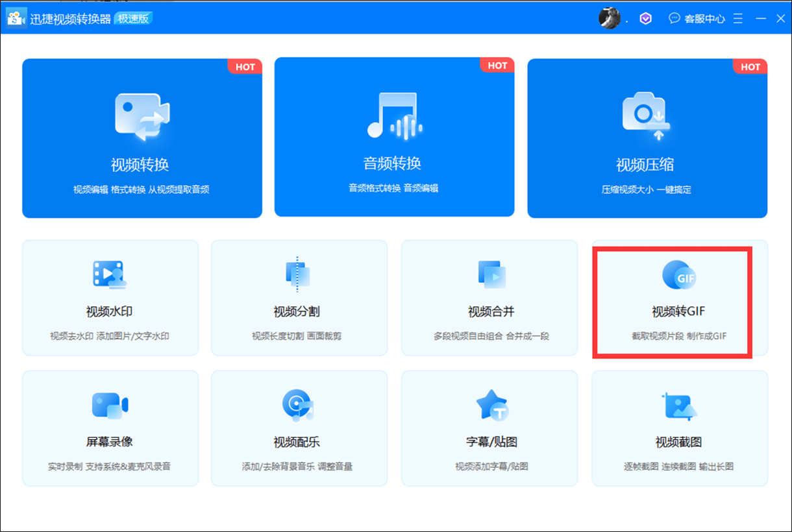Click the 极速版 edition badge
Image resolution: width=792 pixels, height=532 pixels.
pyautogui.click(x=133, y=18)
